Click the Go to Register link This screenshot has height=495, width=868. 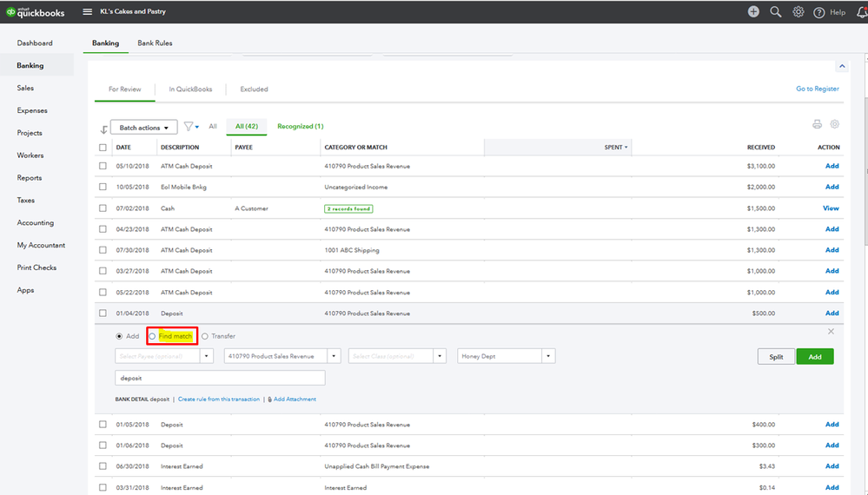point(817,89)
